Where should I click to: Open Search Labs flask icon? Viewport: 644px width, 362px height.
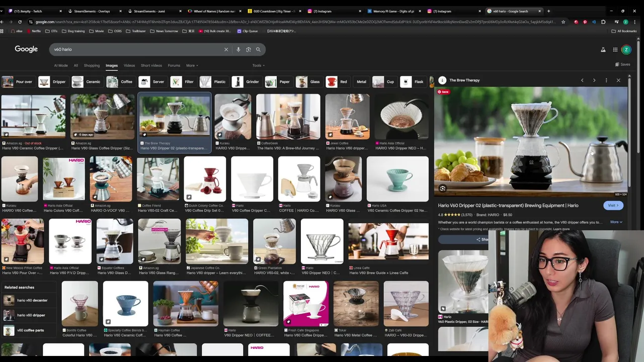pyautogui.click(x=603, y=49)
